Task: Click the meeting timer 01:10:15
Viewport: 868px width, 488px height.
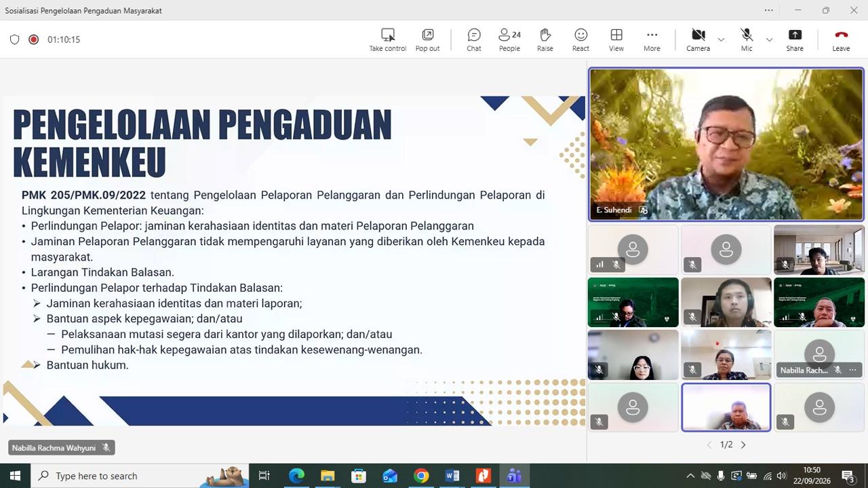Action: (x=64, y=39)
